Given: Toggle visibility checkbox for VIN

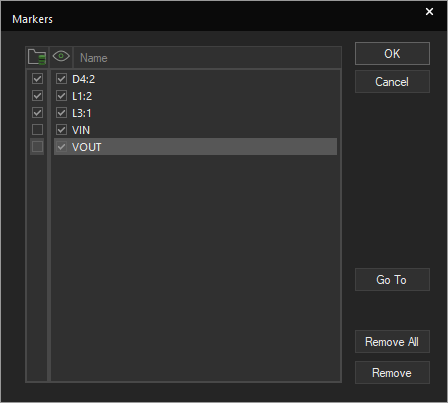Looking at the screenshot, I should [61, 130].
